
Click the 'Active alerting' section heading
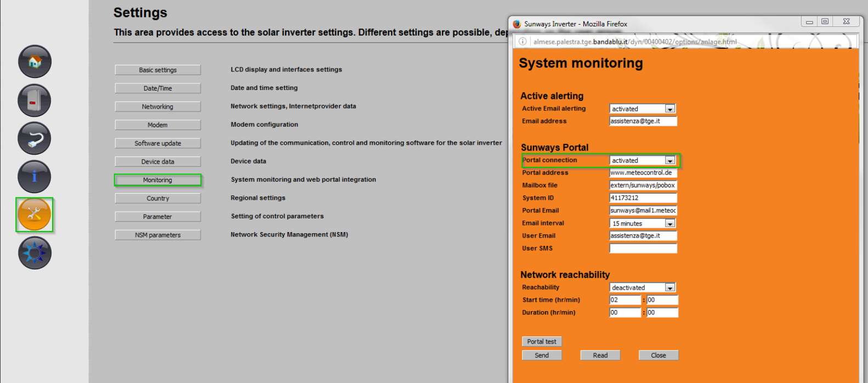tap(552, 96)
